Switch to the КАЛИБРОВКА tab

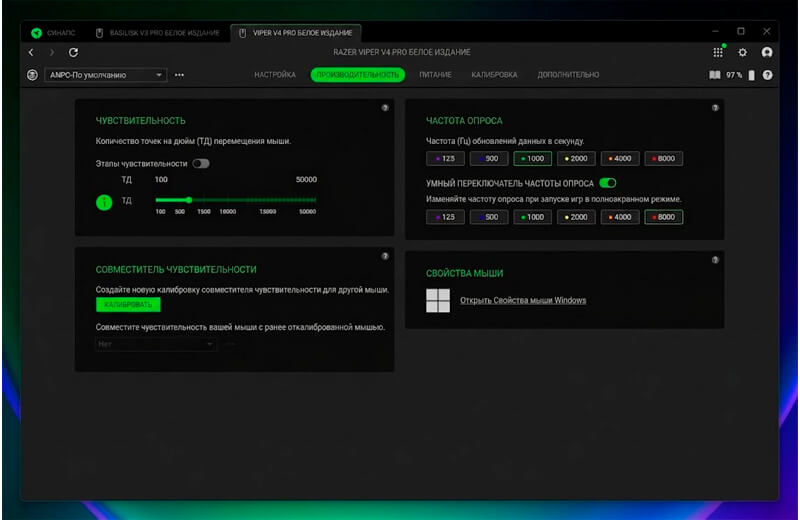pyautogui.click(x=494, y=75)
